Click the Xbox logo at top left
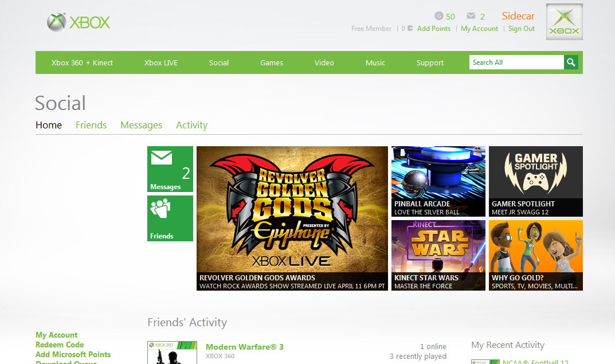Screen dimensions: 615x364 (x=79, y=22)
